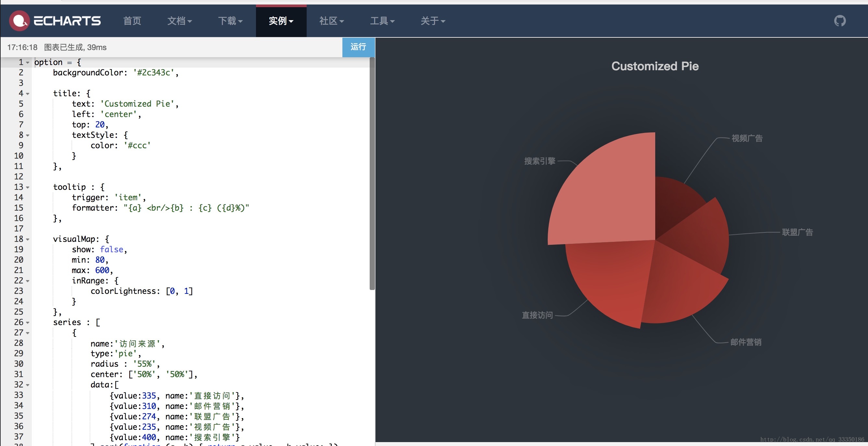Click the value 600 after max
This screenshot has width=868, height=446.
tap(102, 270)
